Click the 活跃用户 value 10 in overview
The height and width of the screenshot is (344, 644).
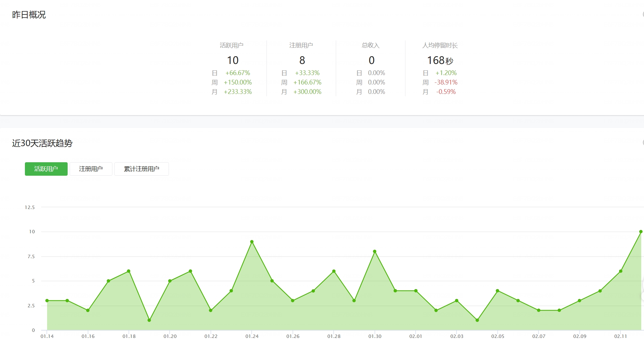233,60
